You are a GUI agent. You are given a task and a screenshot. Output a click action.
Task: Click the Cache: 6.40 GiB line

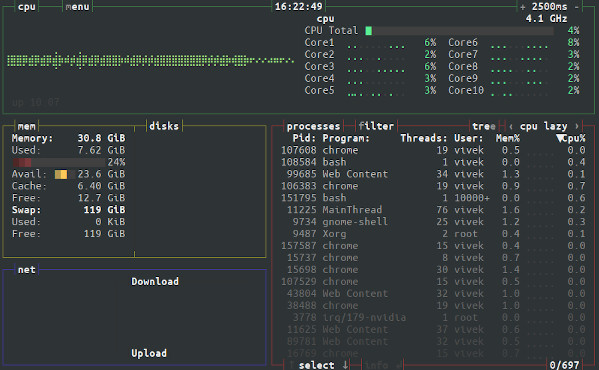point(68,186)
